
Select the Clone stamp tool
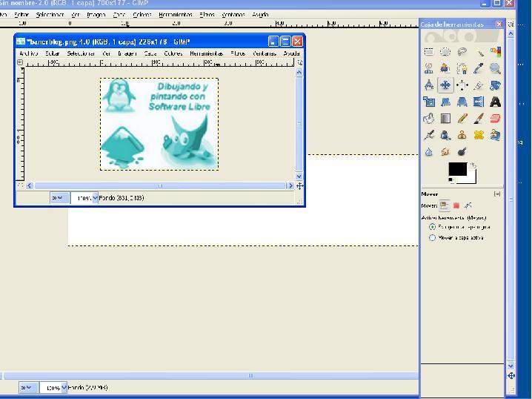462,135
